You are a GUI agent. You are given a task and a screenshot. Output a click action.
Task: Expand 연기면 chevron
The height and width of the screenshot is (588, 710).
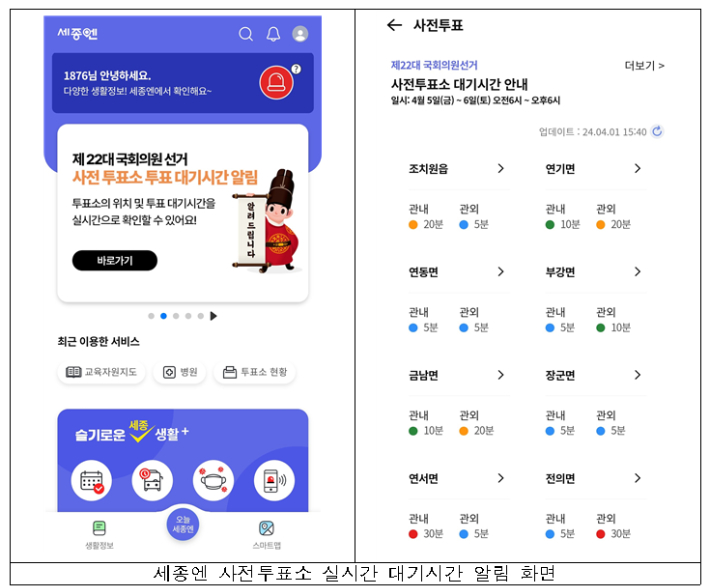pyautogui.click(x=638, y=168)
